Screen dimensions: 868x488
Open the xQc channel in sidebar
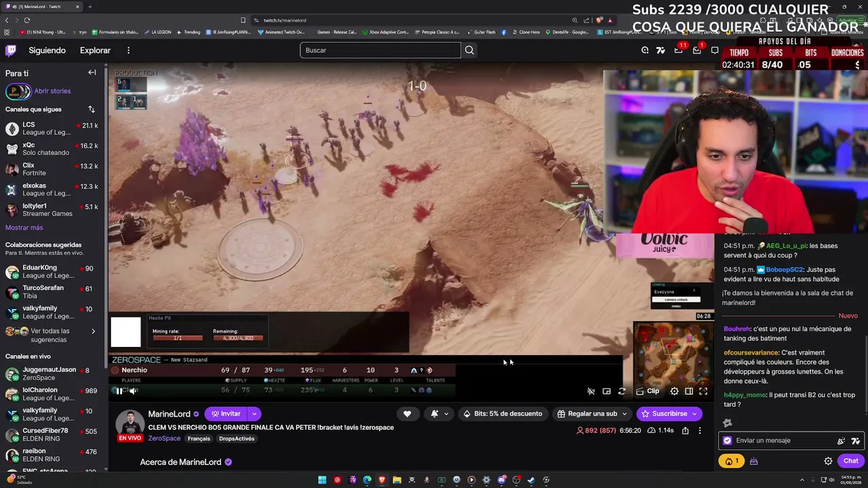53,149
